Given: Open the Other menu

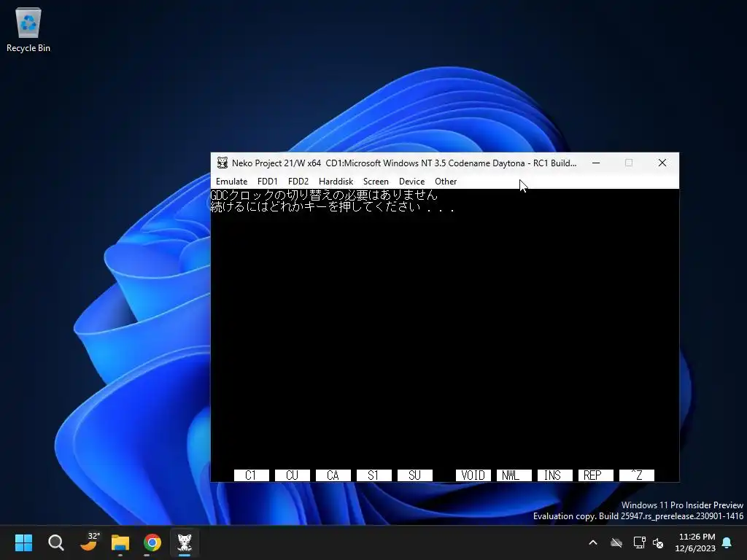Looking at the screenshot, I should [446, 182].
